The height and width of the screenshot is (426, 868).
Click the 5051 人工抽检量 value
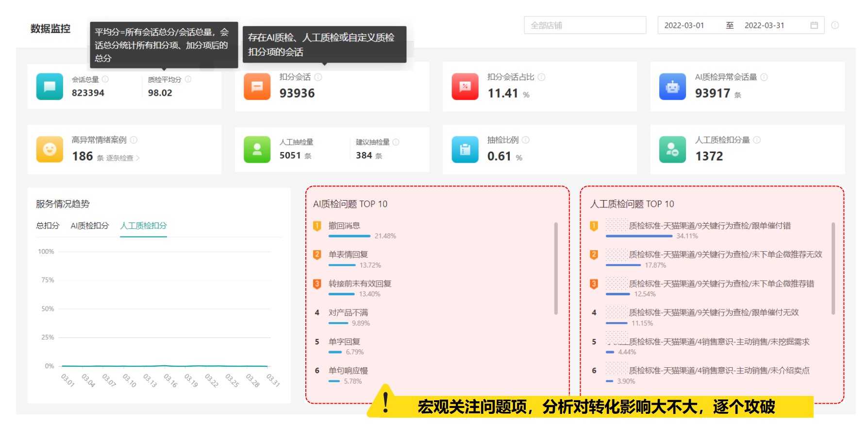290,155
